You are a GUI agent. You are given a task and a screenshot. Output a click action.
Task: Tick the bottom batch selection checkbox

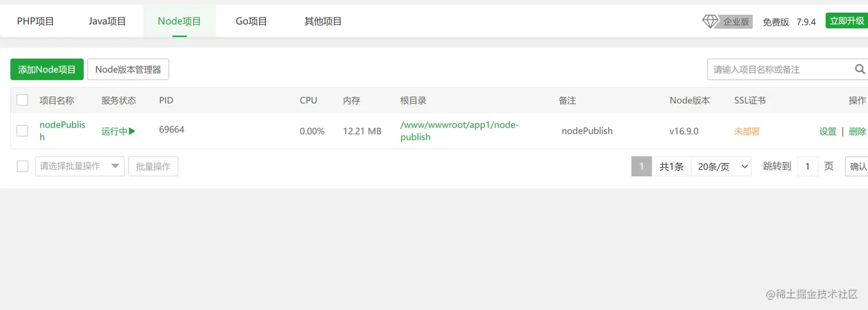coord(22,166)
